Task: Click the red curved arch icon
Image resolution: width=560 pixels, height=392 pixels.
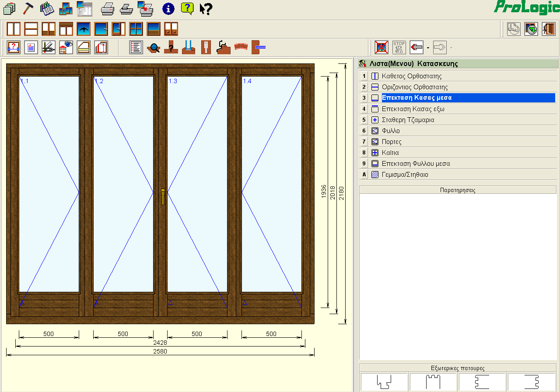Action: (241, 47)
